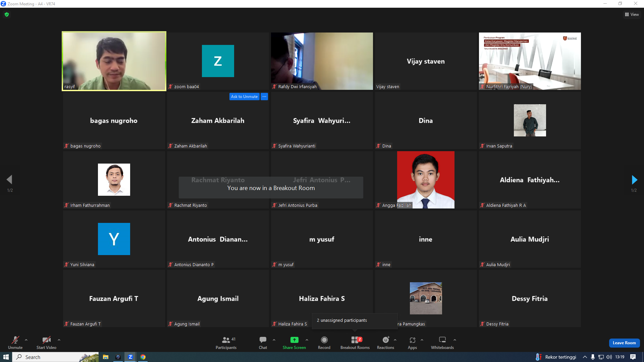Expand Whiteboards options caret
Screen dimensions: 644x362
[455, 340]
